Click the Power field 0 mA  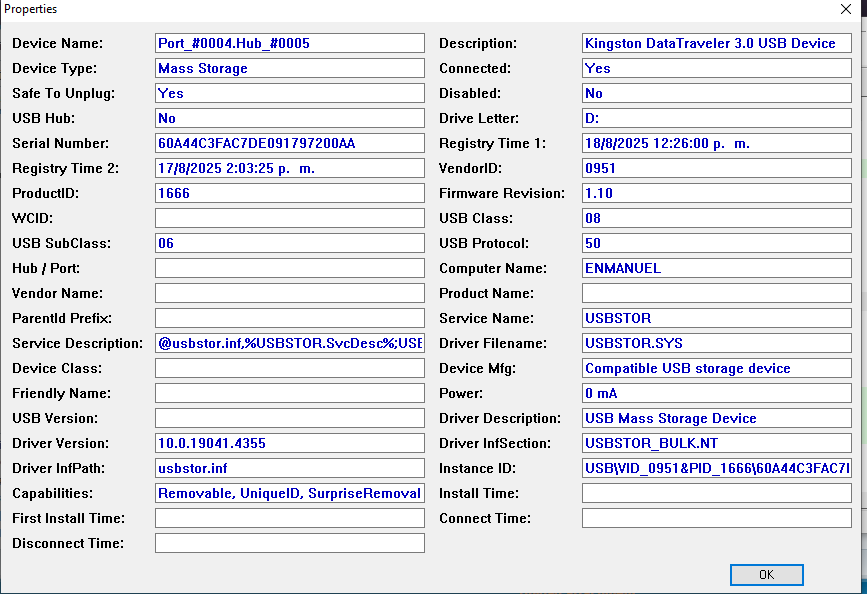pyautogui.click(x=717, y=393)
